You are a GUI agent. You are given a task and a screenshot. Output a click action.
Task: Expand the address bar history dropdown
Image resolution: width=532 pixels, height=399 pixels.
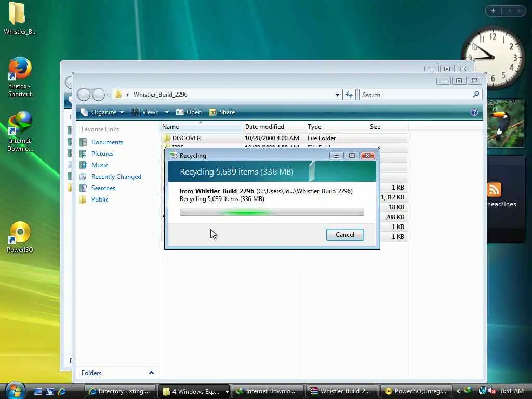click(x=337, y=95)
